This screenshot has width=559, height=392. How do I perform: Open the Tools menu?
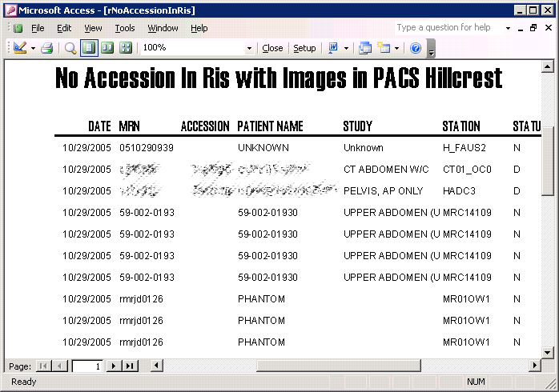click(x=125, y=28)
